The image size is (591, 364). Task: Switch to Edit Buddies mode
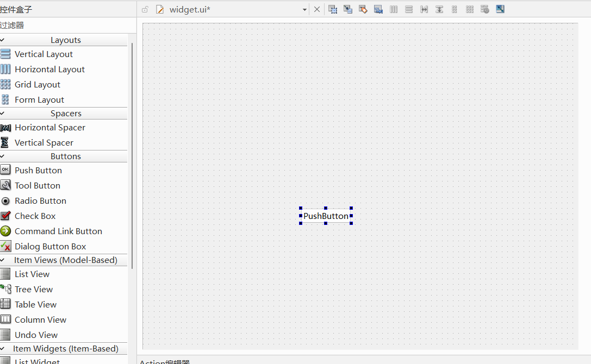[x=363, y=9]
